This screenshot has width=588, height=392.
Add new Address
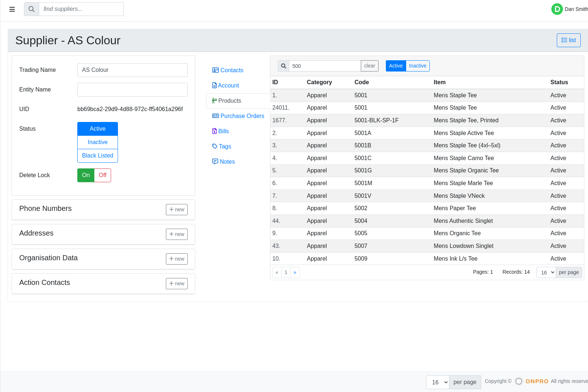(177, 234)
